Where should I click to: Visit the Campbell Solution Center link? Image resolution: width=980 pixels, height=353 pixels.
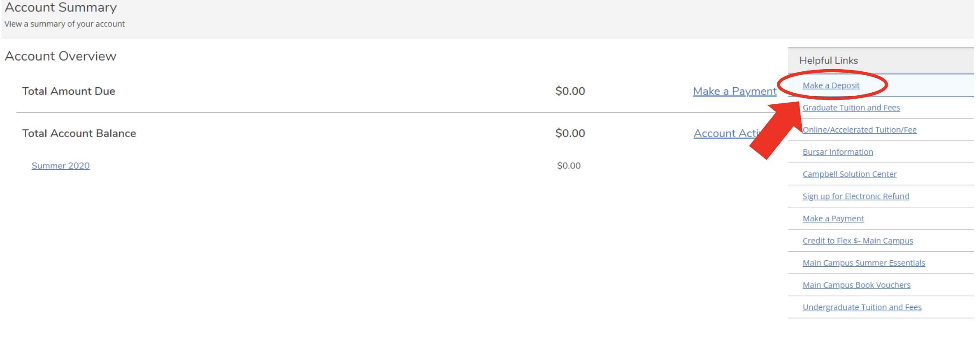pyautogui.click(x=849, y=174)
